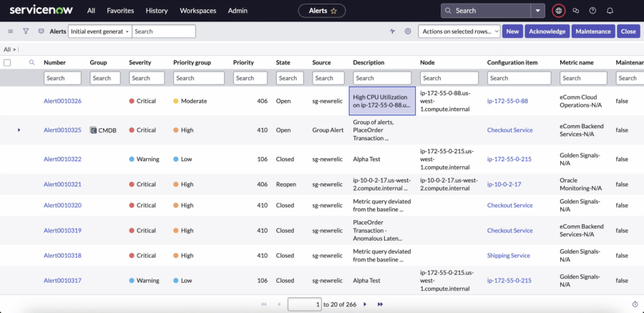Open the notifications bell icon

(610, 11)
